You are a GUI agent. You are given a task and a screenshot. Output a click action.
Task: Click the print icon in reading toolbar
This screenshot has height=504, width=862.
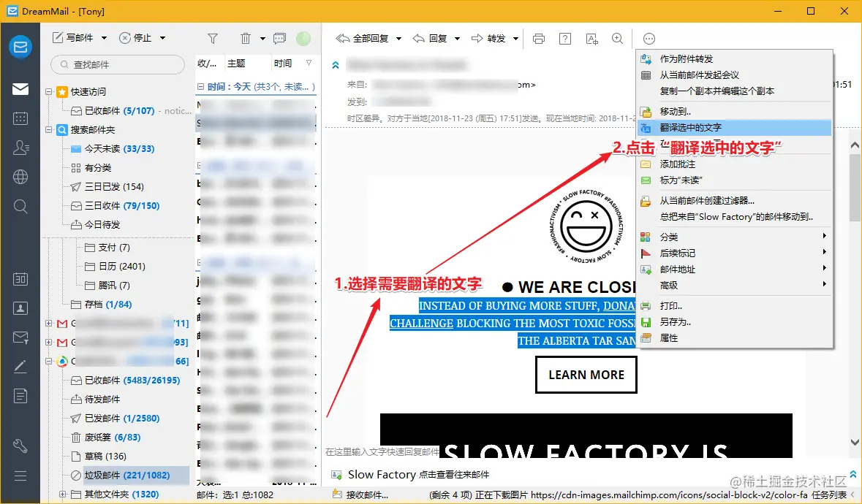[539, 39]
